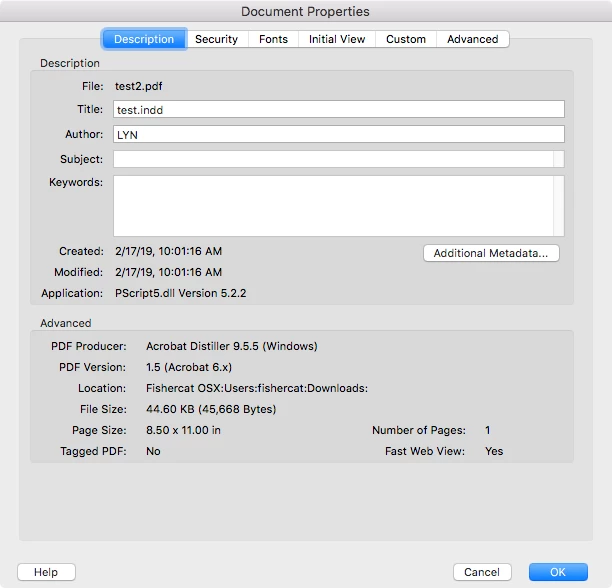This screenshot has height=588, width=612.
Task: Click the Help button
Action: click(46, 572)
